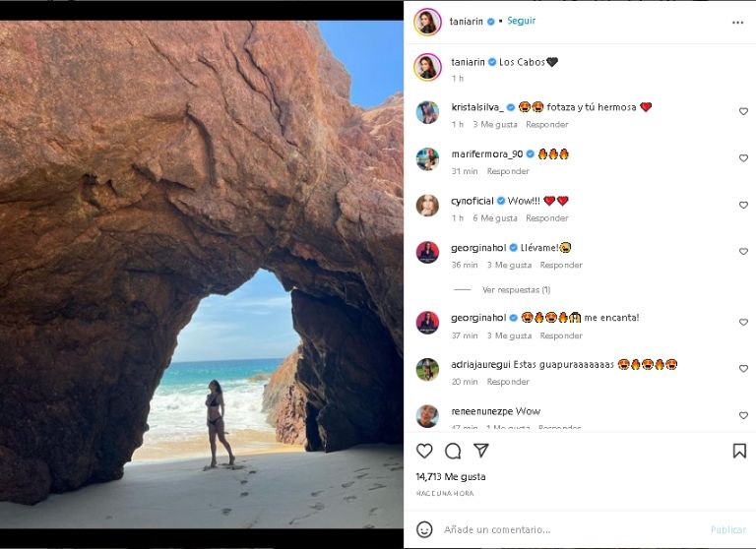
Task: Click the comment input field
Action: click(x=571, y=529)
